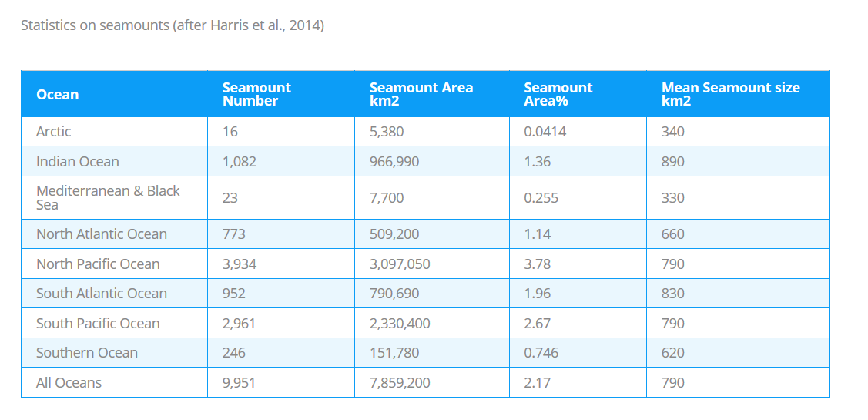The height and width of the screenshot is (420, 868).
Task: Select the Arctic row label
Action: [54, 132]
